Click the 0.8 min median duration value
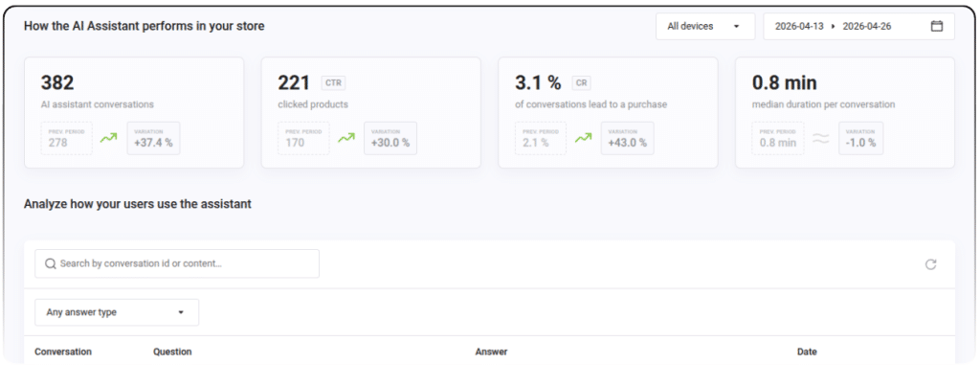The height and width of the screenshot is (387, 980). point(785,82)
